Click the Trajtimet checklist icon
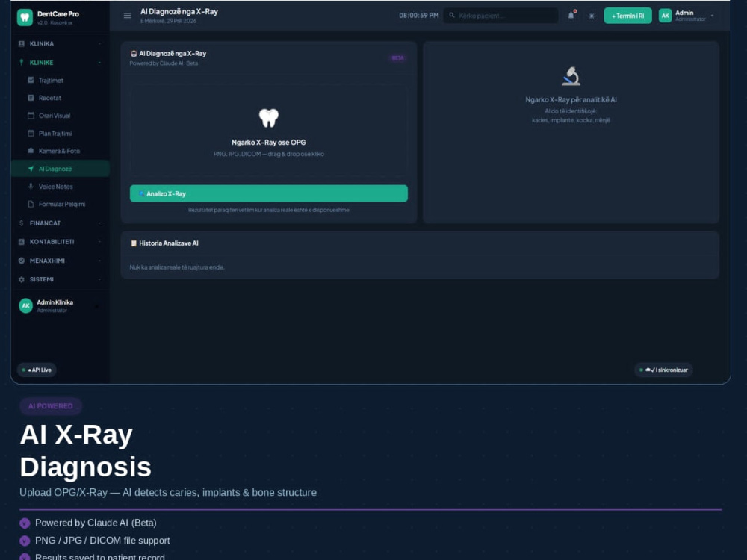 [31, 80]
